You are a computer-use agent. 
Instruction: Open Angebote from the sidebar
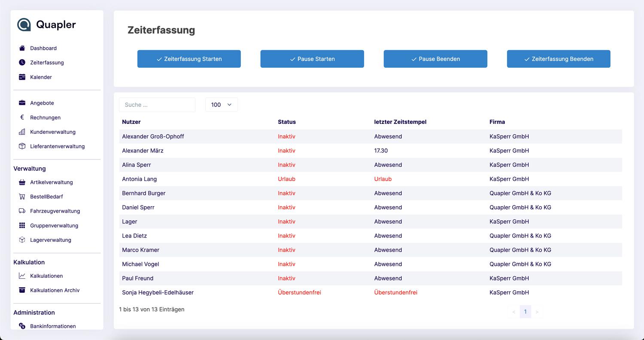[42, 103]
